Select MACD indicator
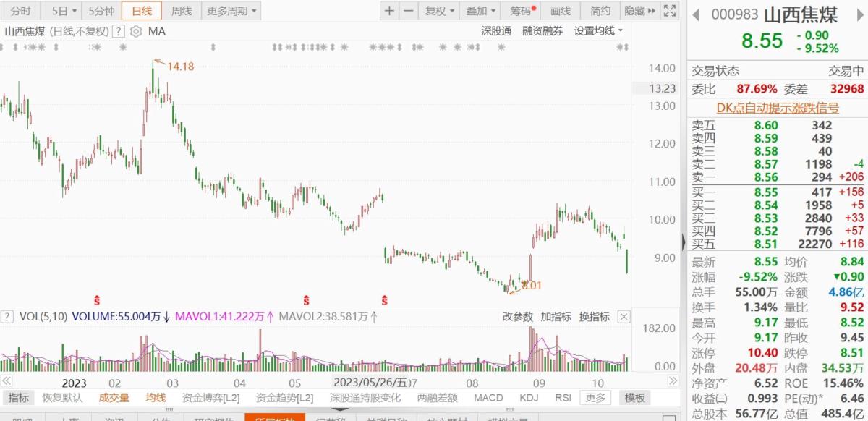This screenshot has height=421, width=868. (x=488, y=397)
